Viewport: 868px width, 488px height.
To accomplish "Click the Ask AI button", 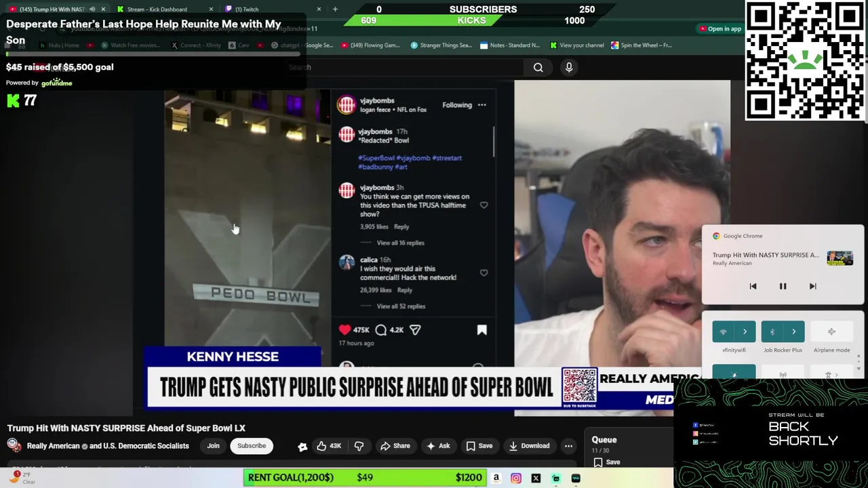I will pos(437,446).
